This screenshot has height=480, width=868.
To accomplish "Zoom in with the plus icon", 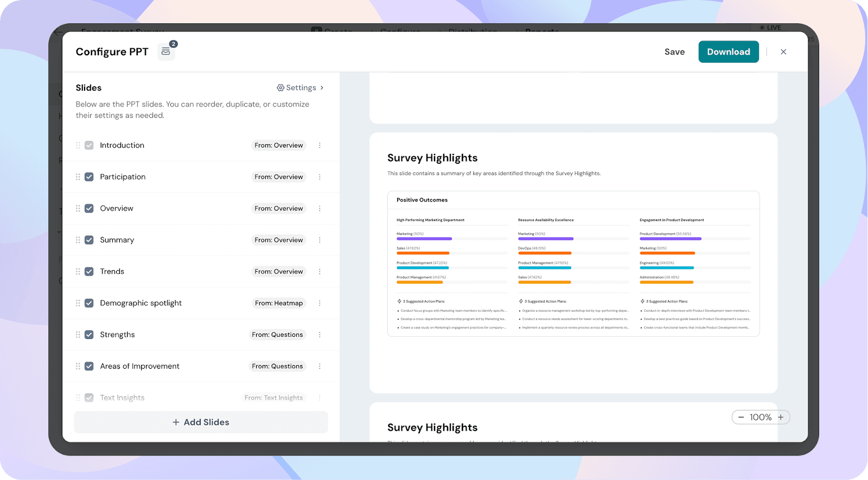I will pos(781,417).
